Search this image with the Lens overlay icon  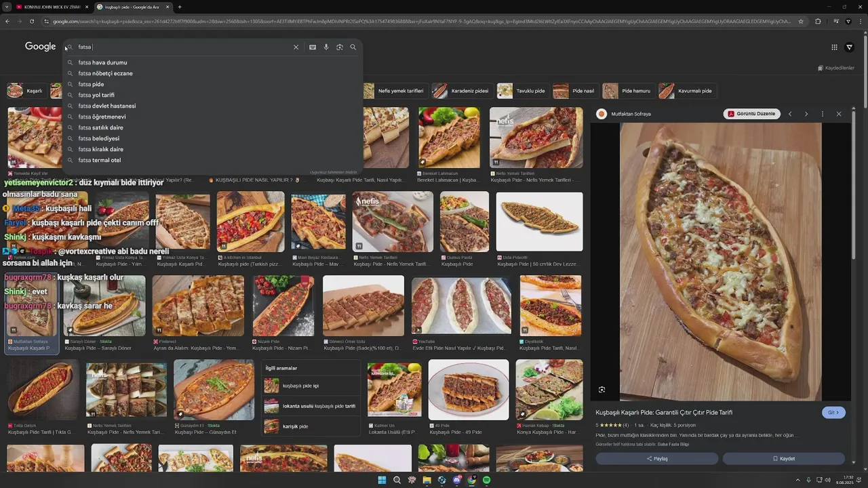click(601, 390)
